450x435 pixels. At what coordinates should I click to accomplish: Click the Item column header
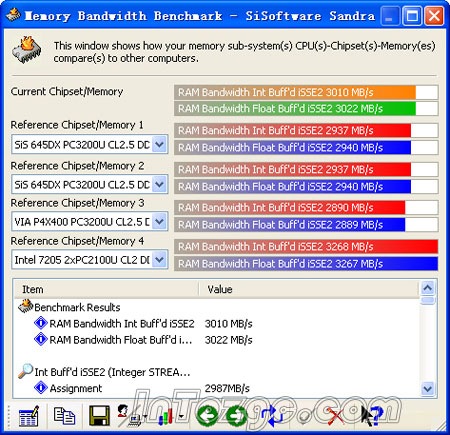[x=106, y=289]
